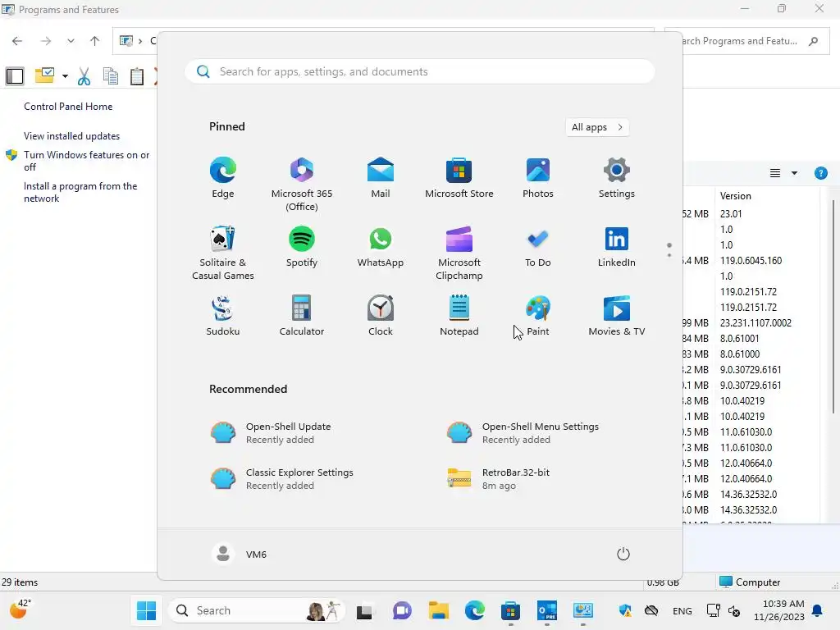Click the Cut scissors toolbar icon
Viewport: 840px width, 630px height.
(84, 76)
